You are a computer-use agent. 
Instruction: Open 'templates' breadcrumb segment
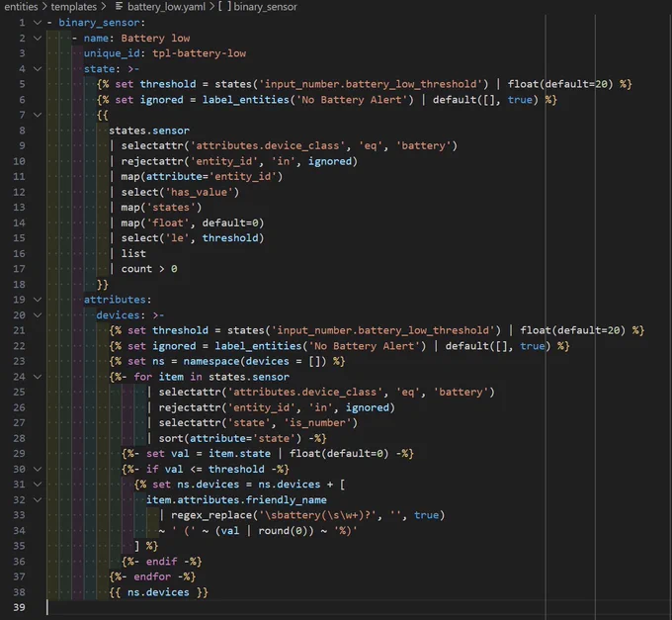(74, 7)
